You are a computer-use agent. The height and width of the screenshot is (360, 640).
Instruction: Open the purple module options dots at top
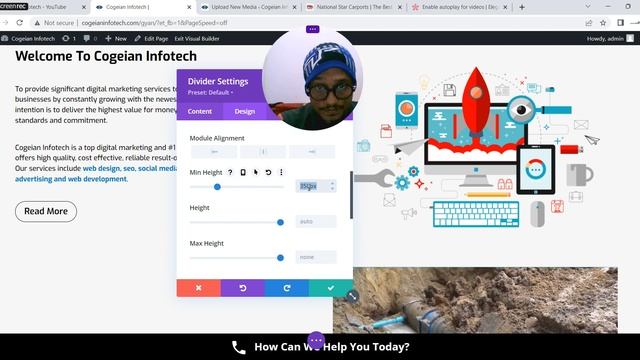(x=313, y=29)
